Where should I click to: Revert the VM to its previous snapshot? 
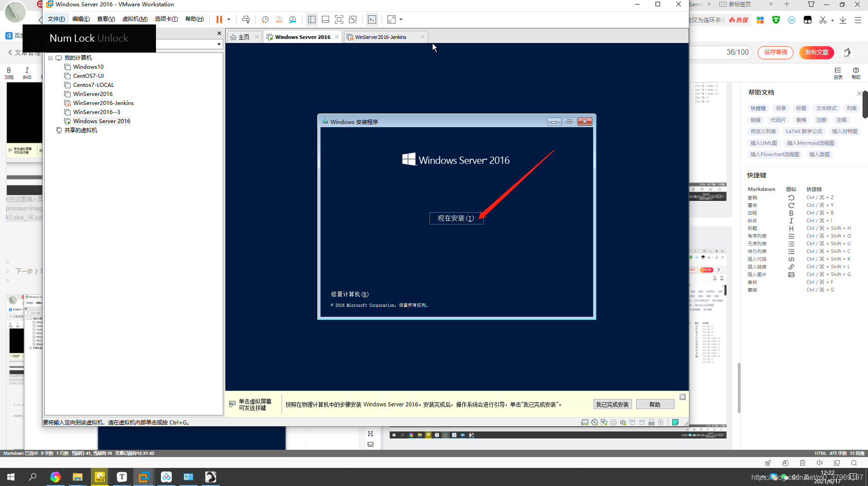(x=279, y=19)
